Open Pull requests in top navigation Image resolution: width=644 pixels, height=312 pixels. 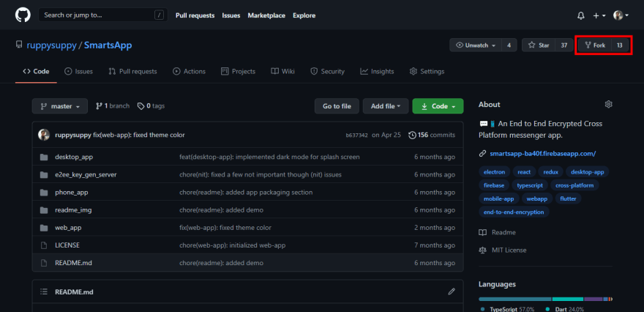[x=195, y=15]
